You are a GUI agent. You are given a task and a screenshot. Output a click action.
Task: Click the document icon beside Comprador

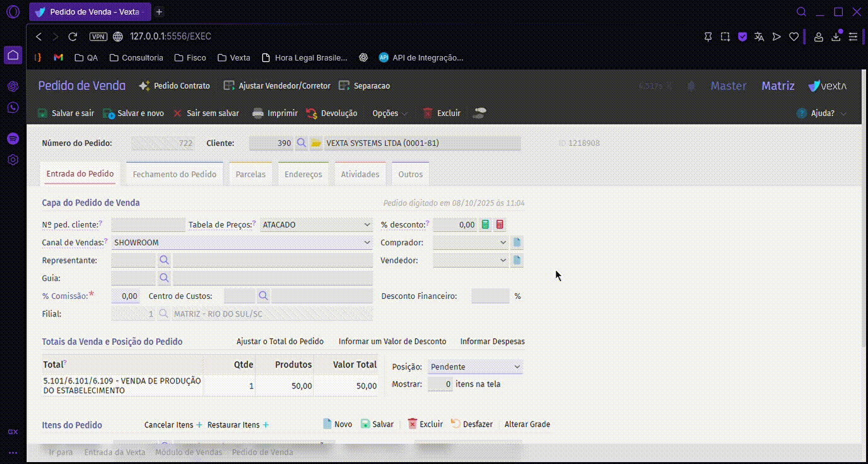pyautogui.click(x=517, y=243)
